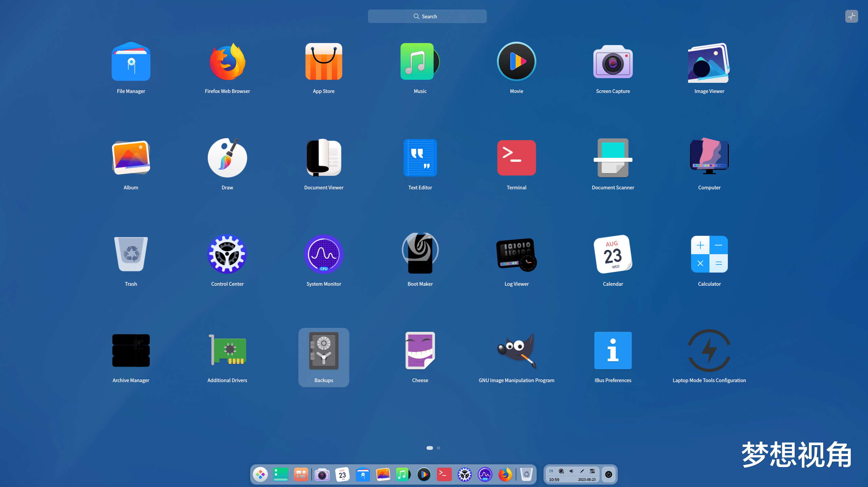Click the Search apps field
This screenshot has height=487, width=868.
click(427, 16)
